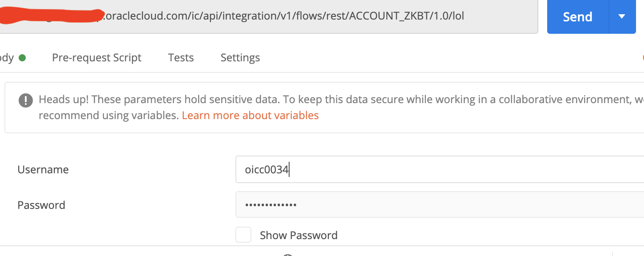Screen dimensions: 644x256
Task: Click the blue Send button
Action: 577,17
